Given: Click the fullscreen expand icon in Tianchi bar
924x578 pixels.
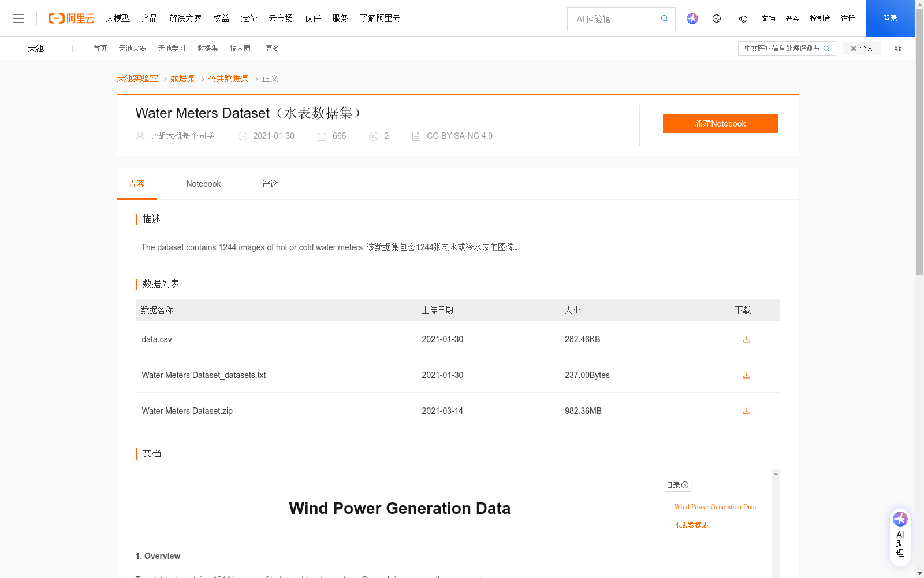Looking at the screenshot, I should tap(897, 49).
